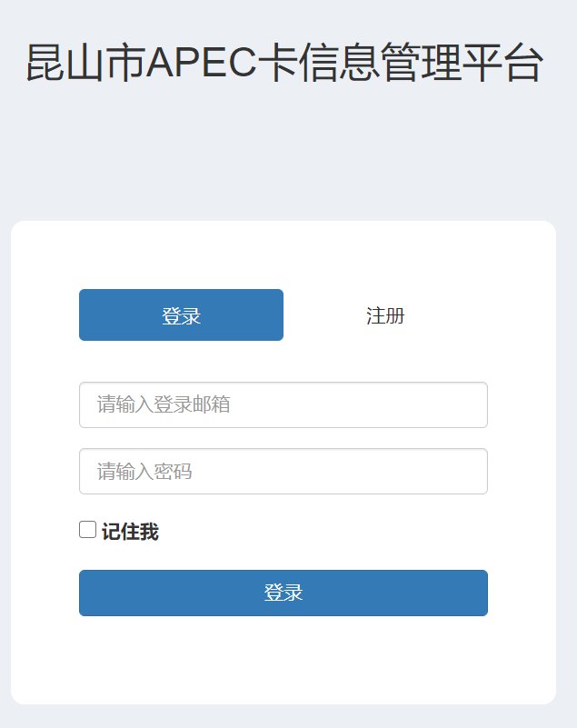Place cursor in login email input
This screenshot has width=577, height=728.
[284, 404]
